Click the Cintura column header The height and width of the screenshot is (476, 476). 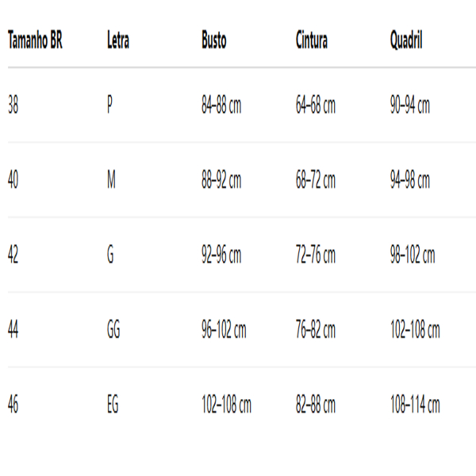click(x=311, y=41)
